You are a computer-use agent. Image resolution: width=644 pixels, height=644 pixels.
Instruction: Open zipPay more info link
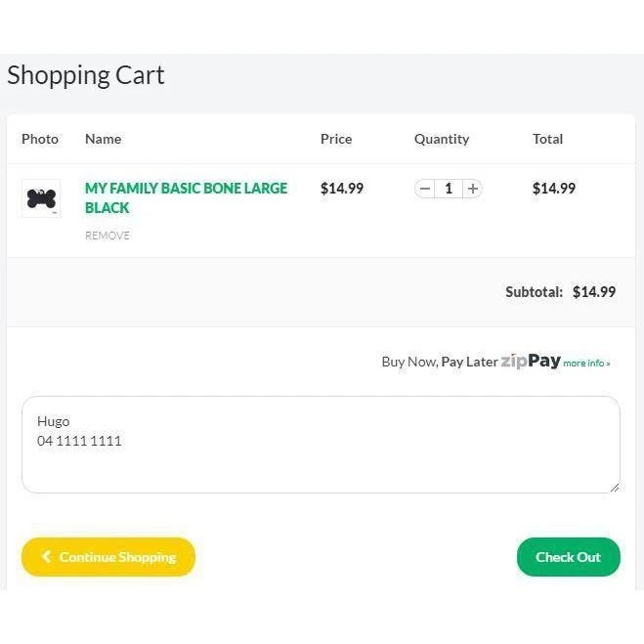pos(586,363)
